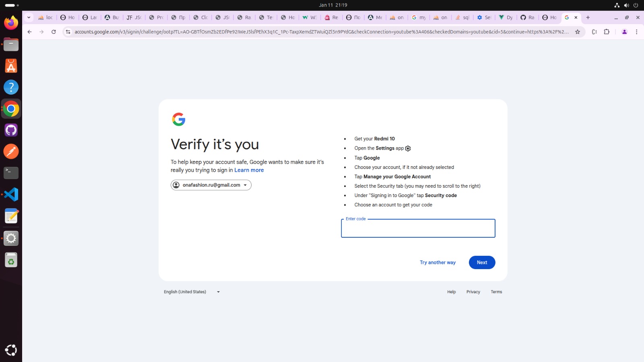Viewport: 644px width, 362px height.
Task: Open the 'Learn more' link
Action: (249, 170)
